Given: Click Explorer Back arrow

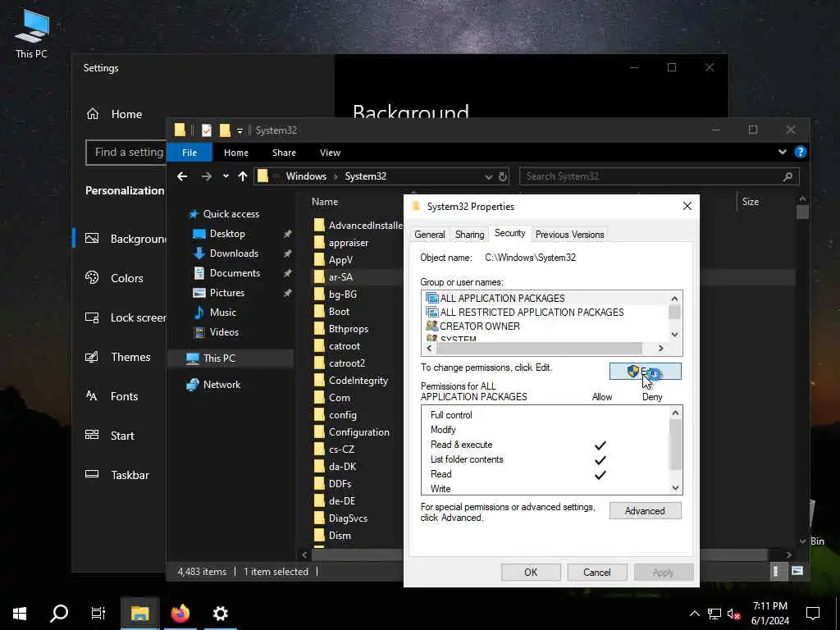Looking at the screenshot, I should [182, 176].
